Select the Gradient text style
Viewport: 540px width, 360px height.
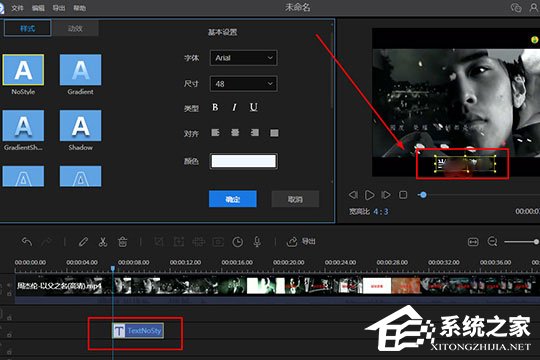pos(81,70)
